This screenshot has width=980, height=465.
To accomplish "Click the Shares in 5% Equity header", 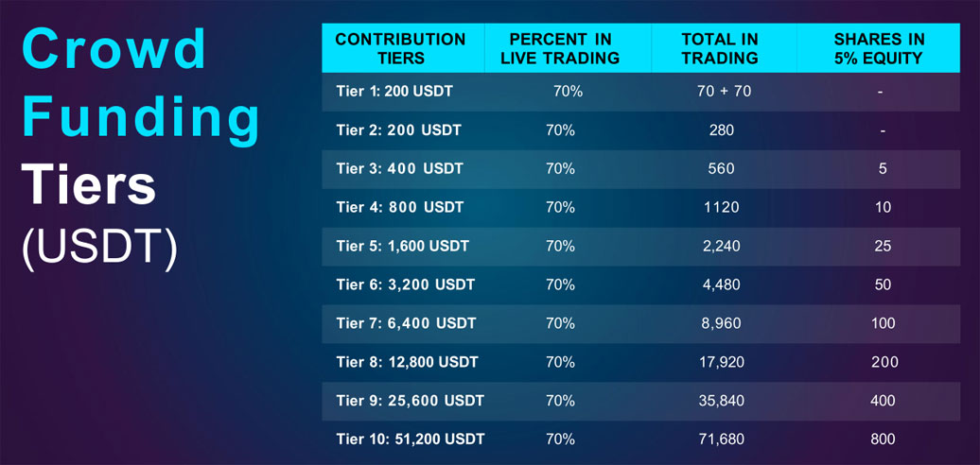I will click(879, 49).
